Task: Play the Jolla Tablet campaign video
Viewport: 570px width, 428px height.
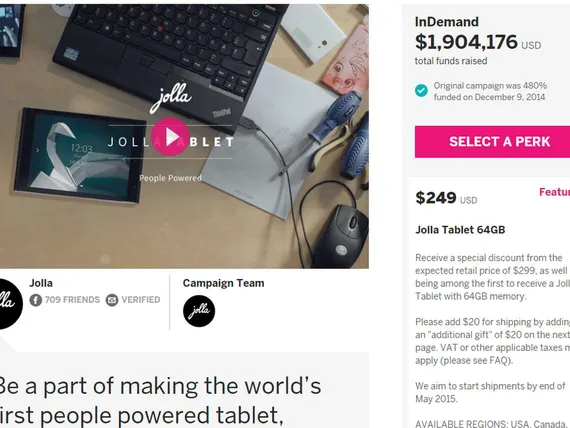Action: pos(170,137)
